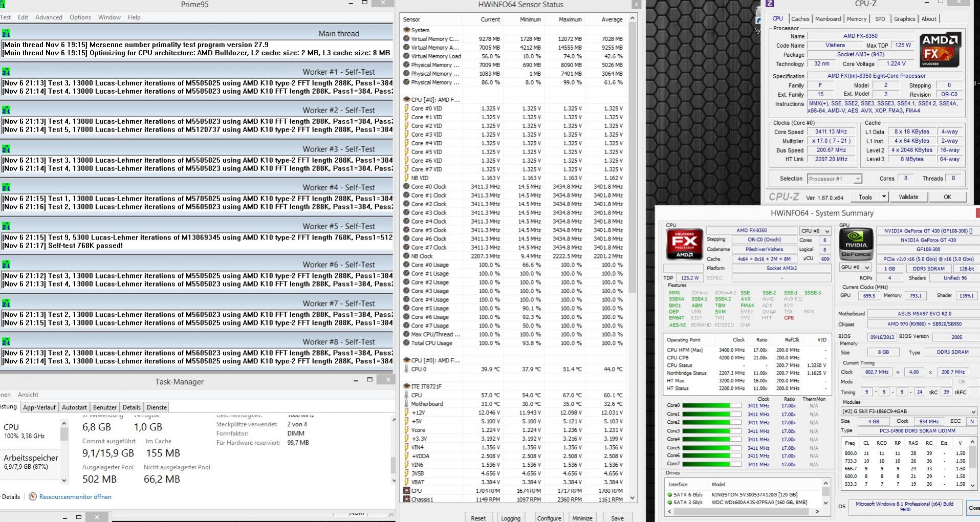The width and height of the screenshot is (980, 522).
Task: Open the Tools dropdown arrow in CPU-Z
Action: (883, 197)
